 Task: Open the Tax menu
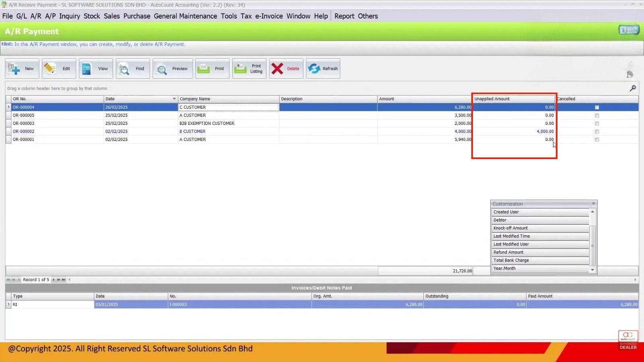click(x=246, y=16)
